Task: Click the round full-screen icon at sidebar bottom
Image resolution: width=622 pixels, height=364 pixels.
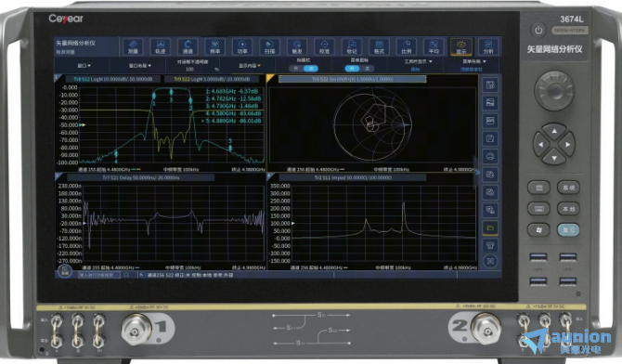Action: tap(490, 261)
